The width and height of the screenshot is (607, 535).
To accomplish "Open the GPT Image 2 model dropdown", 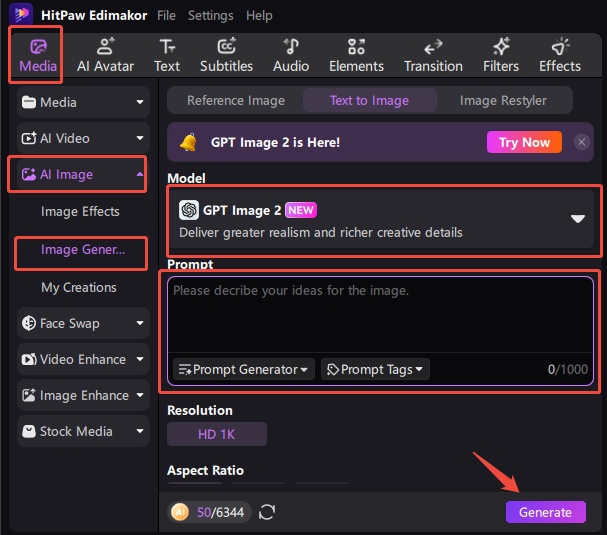I will coord(381,219).
